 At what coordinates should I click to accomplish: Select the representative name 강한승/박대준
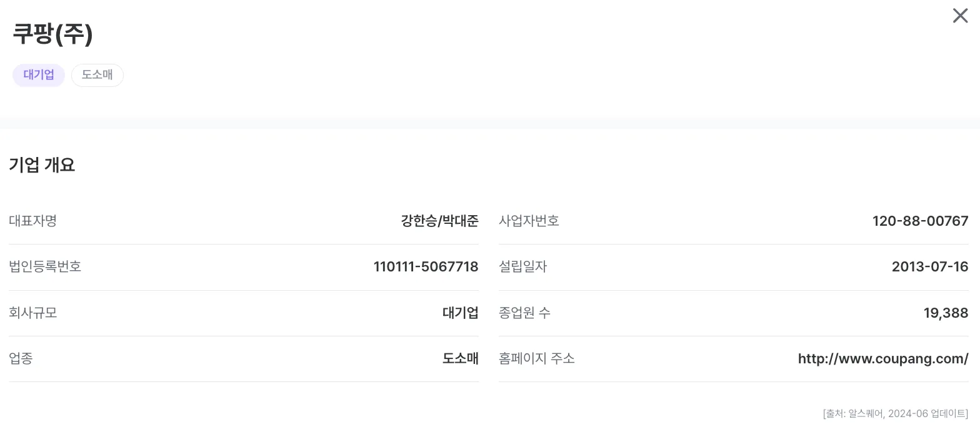click(x=439, y=221)
